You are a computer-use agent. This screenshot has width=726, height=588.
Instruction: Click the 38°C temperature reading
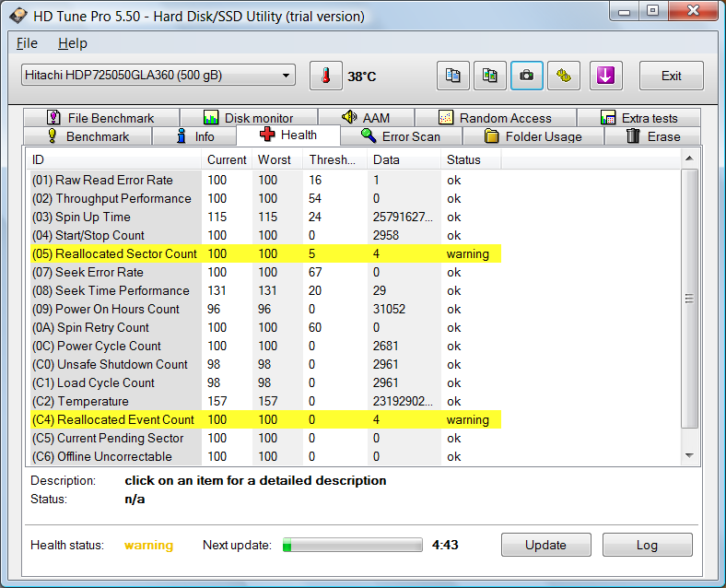(x=362, y=76)
